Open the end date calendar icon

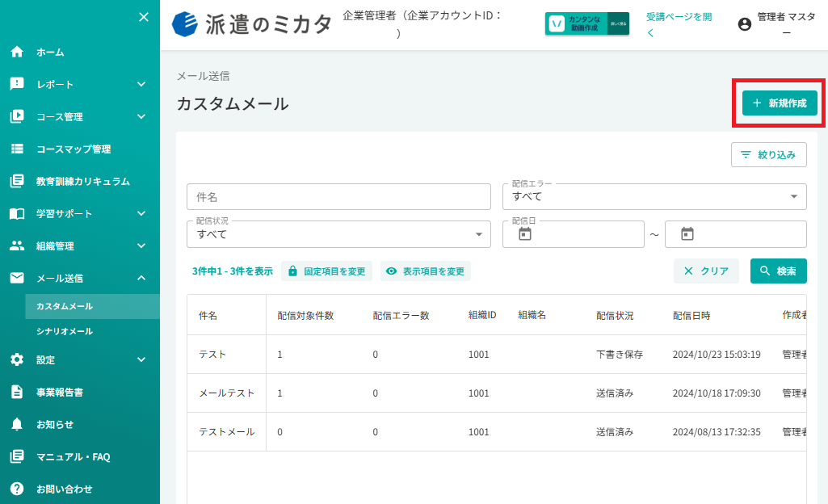click(687, 233)
